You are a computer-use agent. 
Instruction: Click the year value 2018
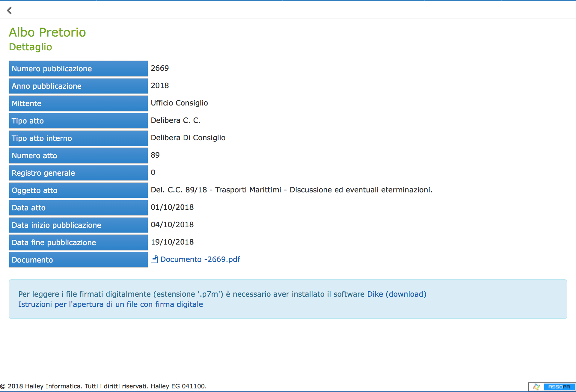tap(160, 85)
